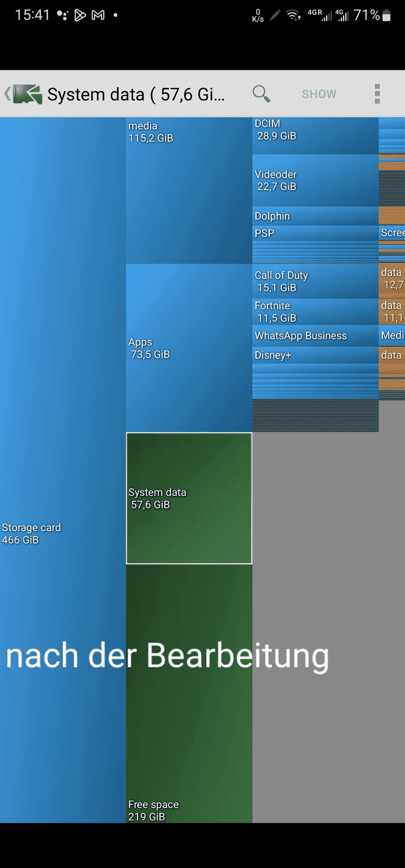This screenshot has width=405, height=868.
Task: Tap the battery status icon
Action: 386,16
